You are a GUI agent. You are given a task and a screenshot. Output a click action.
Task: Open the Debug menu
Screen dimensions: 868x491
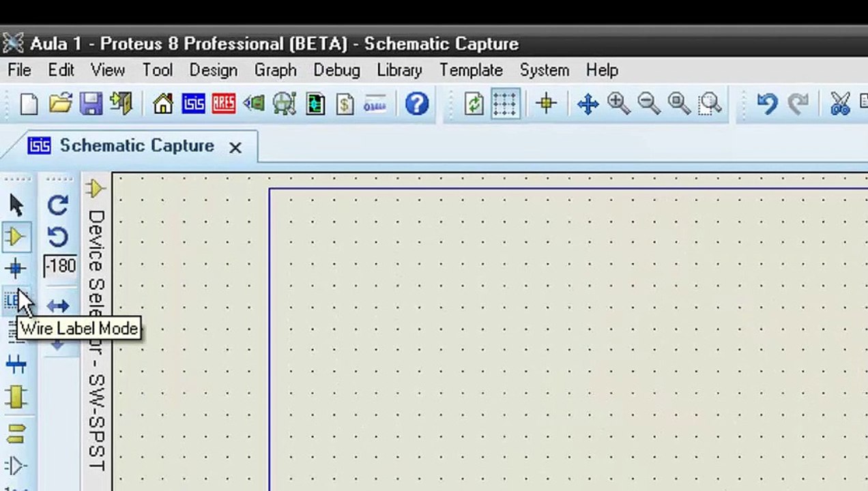click(x=336, y=70)
